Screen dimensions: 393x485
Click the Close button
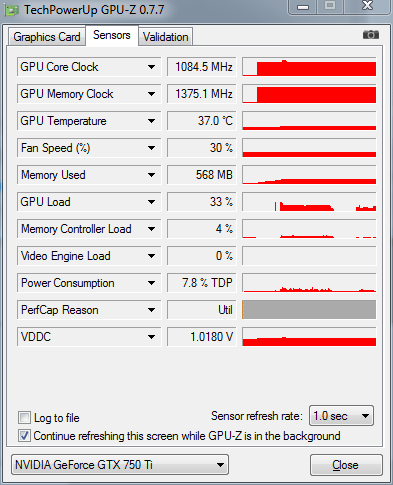pos(346,465)
